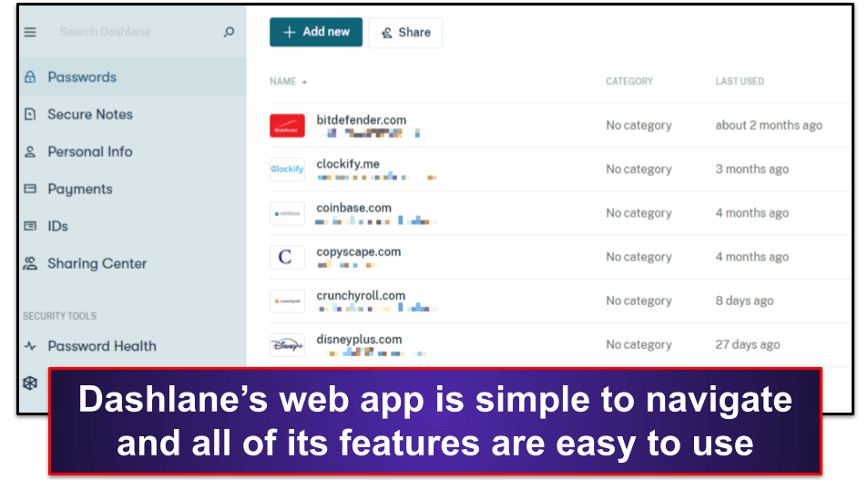Click No category in clockify.me row
The width and height of the screenshot is (868, 480).
coord(638,169)
